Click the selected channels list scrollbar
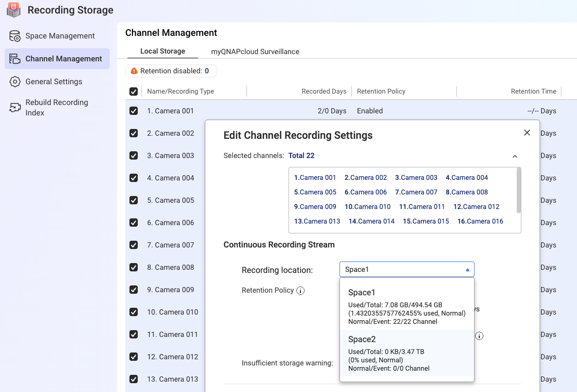The width and height of the screenshot is (577, 392). (x=518, y=190)
